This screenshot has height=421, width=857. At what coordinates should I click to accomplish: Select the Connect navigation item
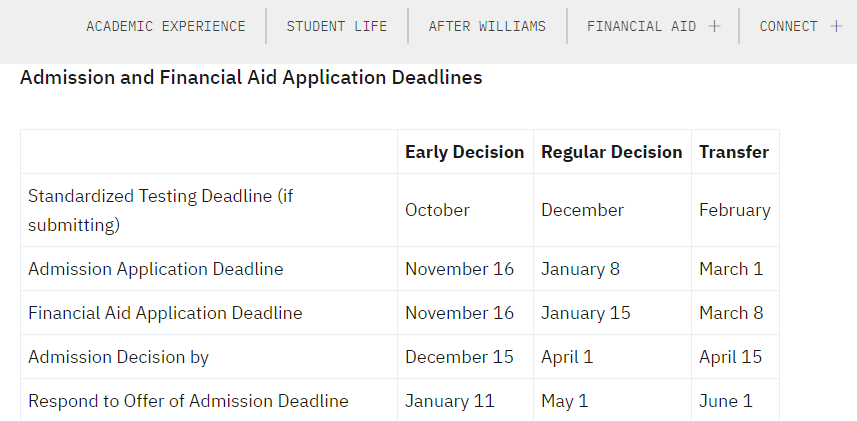pos(788,26)
